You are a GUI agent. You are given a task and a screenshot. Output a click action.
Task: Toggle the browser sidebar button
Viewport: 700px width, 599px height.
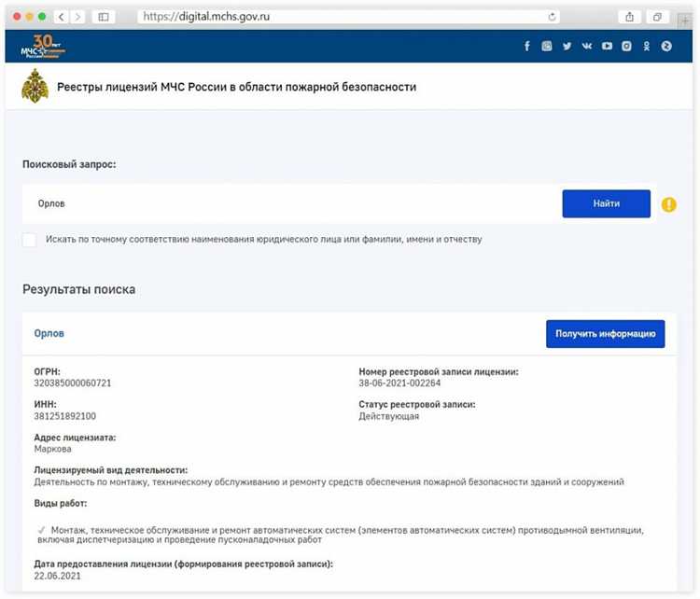click(104, 17)
